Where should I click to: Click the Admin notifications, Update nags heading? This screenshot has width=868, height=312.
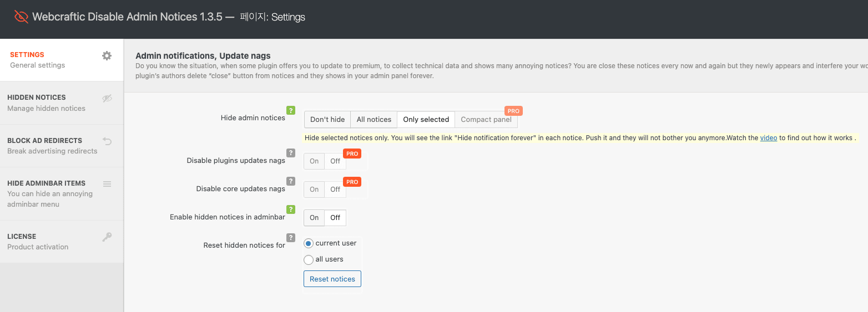(203, 55)
